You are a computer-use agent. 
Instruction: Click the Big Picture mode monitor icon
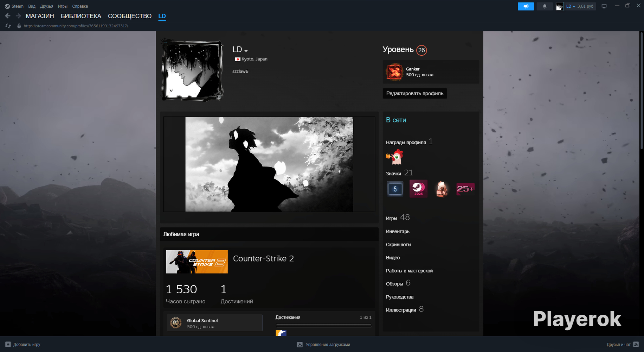[604, 6]
